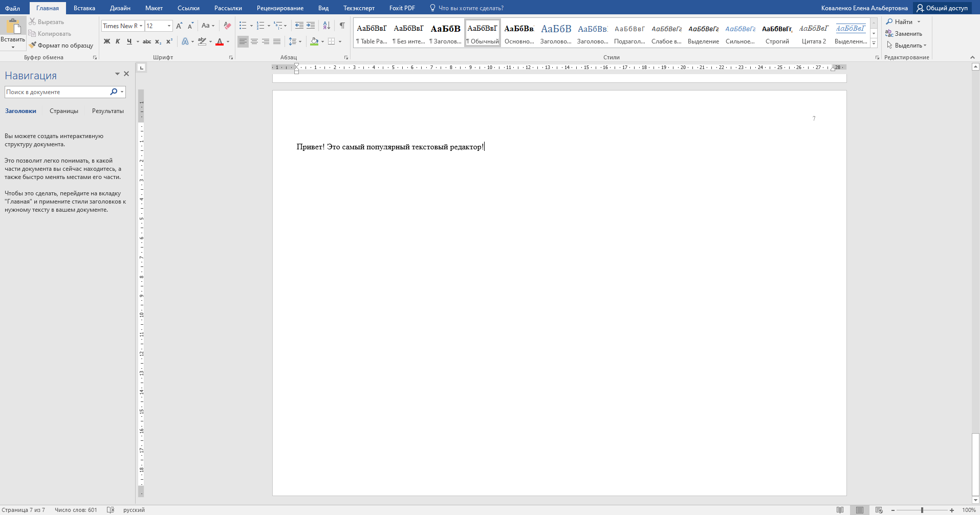This screenshot has height=515, width=980.
Task: Click the zoom slider handle
Action: coord(922,510)
